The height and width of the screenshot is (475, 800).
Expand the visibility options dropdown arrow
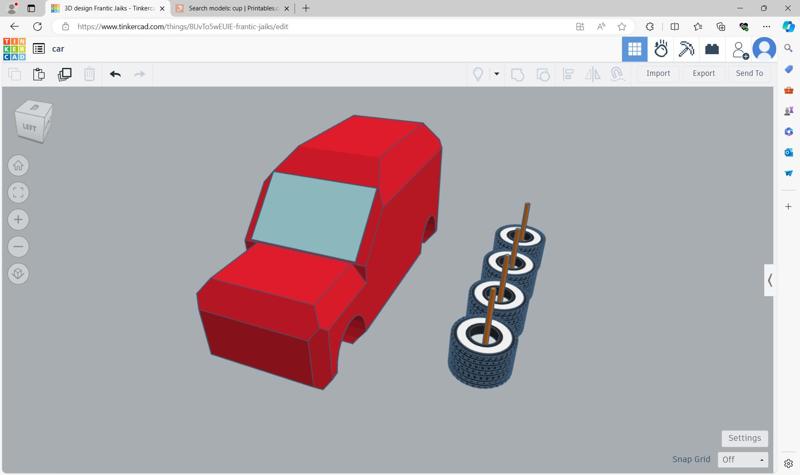(496, 74)
